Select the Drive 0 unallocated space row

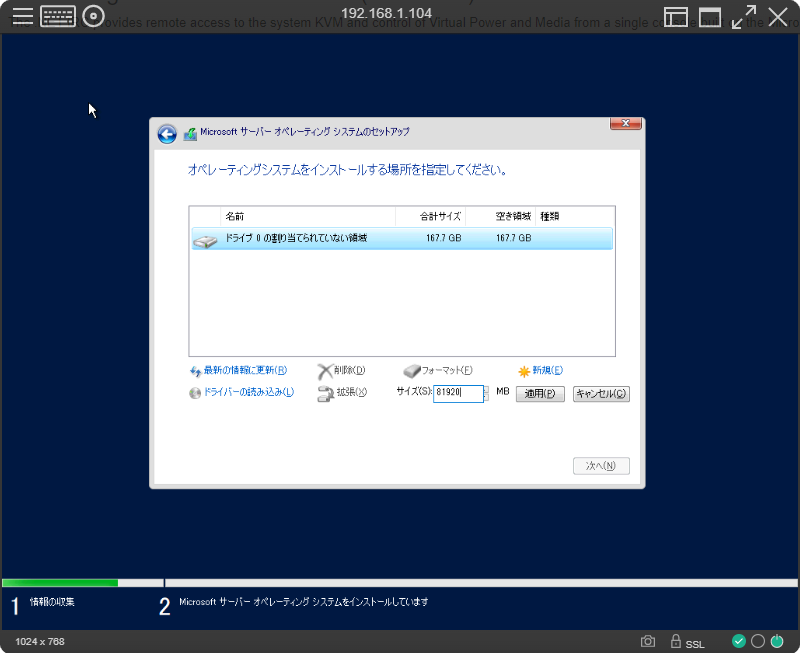(402, 238)
